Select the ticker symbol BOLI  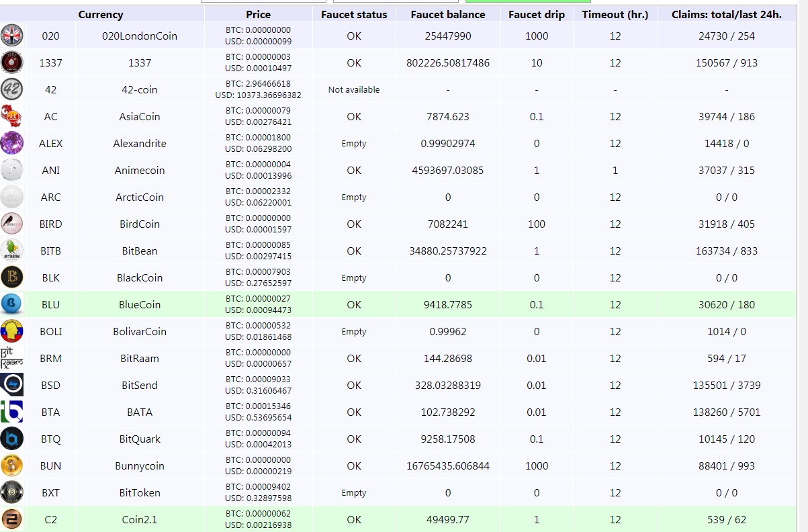point(50,331)
